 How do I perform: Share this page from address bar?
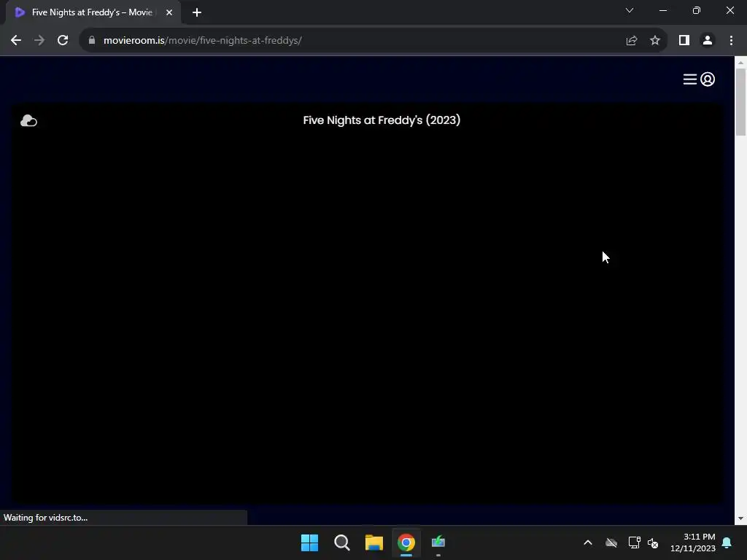632,41
